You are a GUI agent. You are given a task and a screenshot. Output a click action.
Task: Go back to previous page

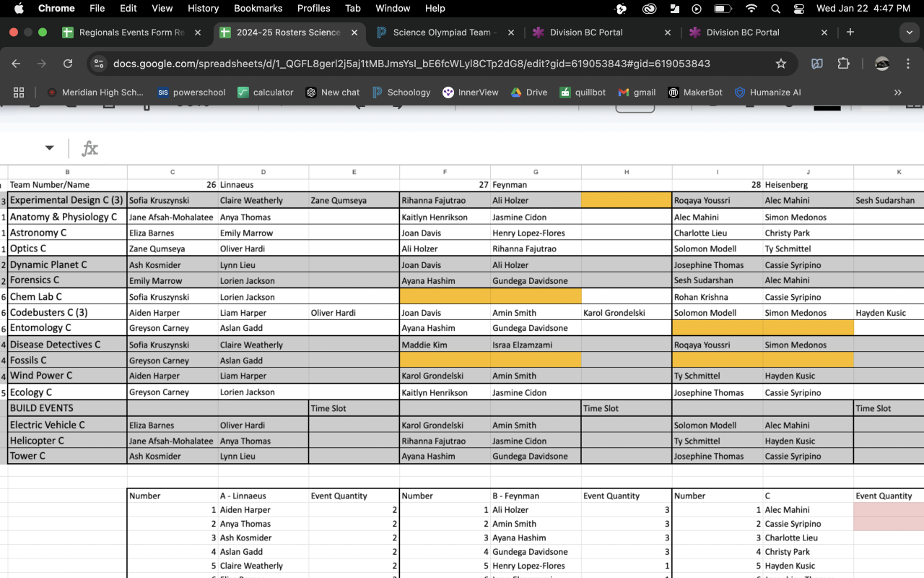click(16, 64)
